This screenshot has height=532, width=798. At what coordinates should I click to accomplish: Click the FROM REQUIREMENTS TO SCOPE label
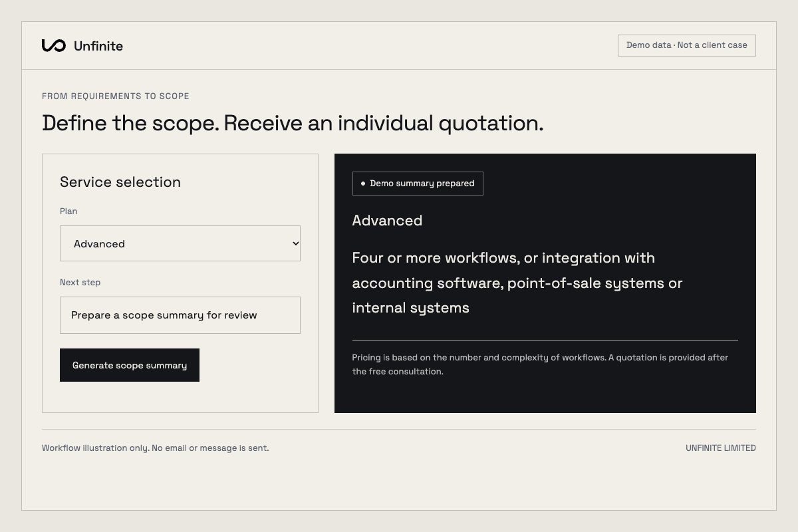click(x=116, y=96)
